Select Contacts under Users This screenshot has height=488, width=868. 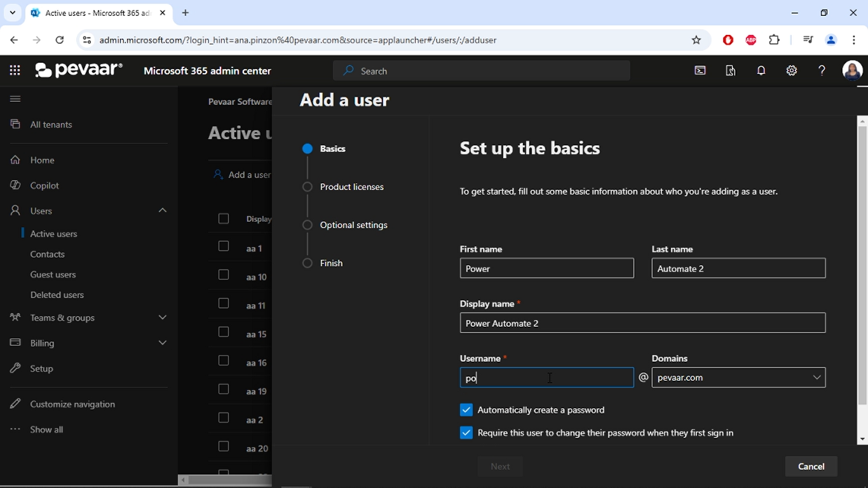[48, 254]
